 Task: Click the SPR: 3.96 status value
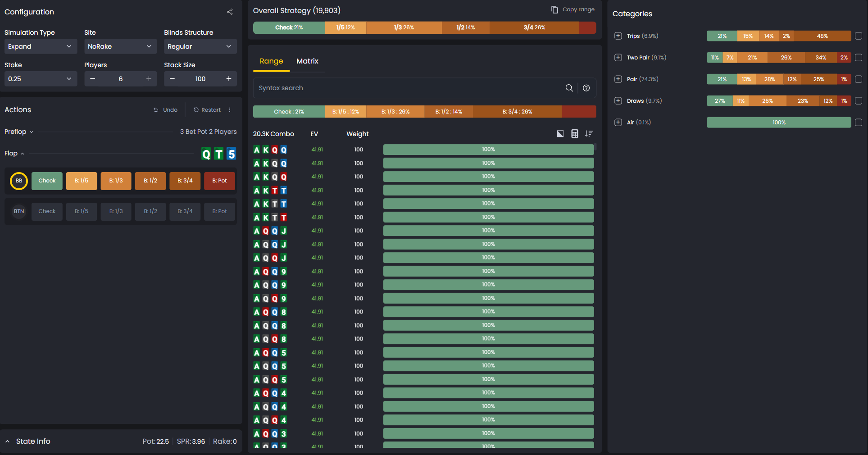coord(191,441)
